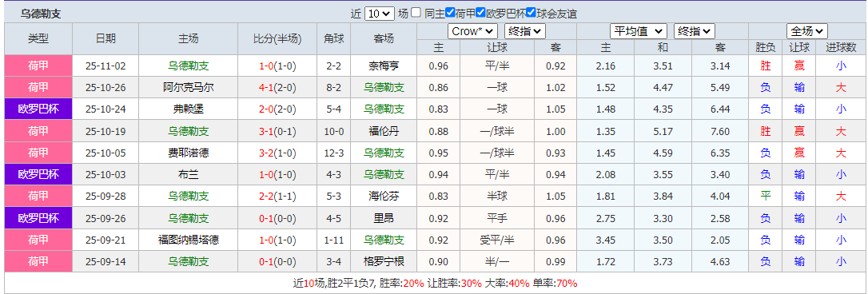Viewport: 868px width, 294px height.
Task: Select the handicap 半/一
Action: point(497,261)
